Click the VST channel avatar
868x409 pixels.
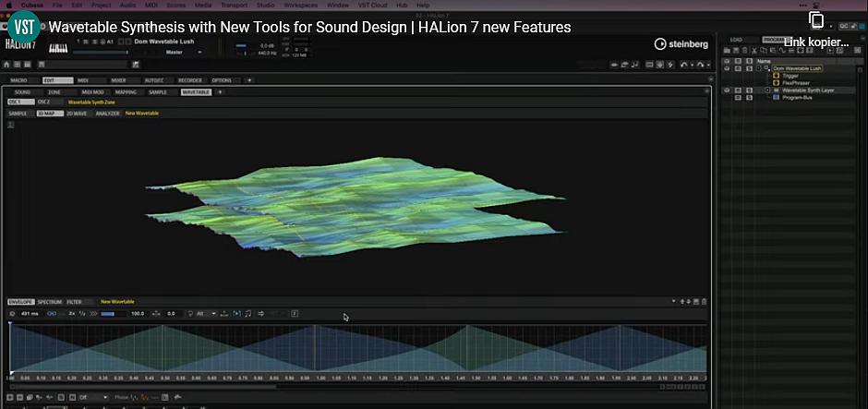pyautogui.click(x=24, y=27)
